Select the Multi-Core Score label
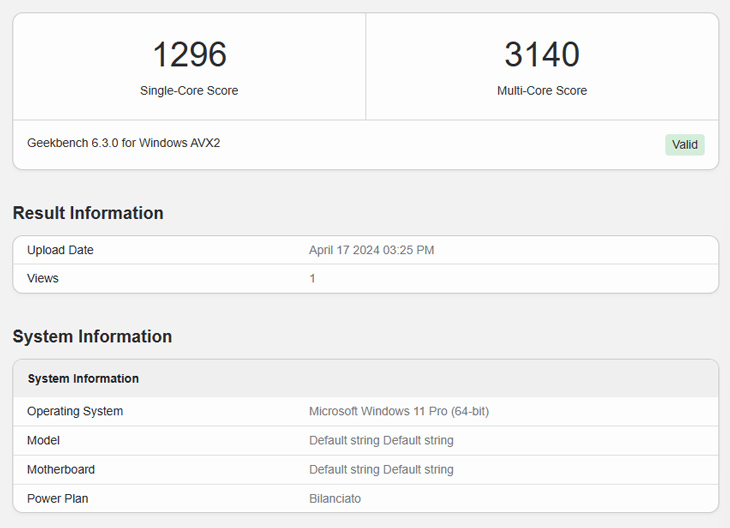Screen dimensions: 730x528 tap(541, 91)
